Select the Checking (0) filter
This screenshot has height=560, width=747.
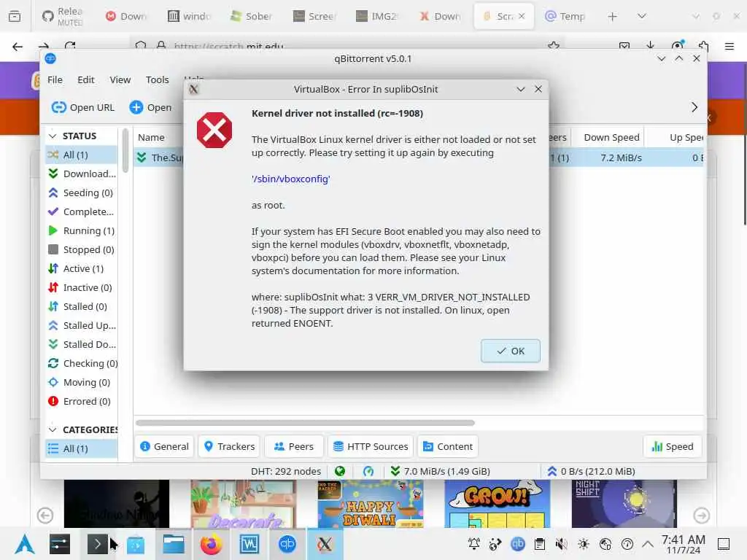coord(82,363)
